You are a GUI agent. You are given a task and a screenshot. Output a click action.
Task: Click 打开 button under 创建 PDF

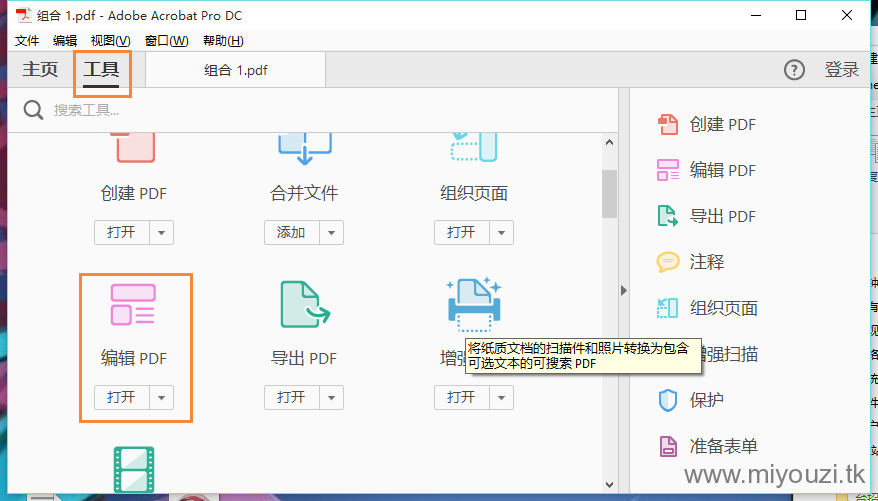(x=122, y=232)
